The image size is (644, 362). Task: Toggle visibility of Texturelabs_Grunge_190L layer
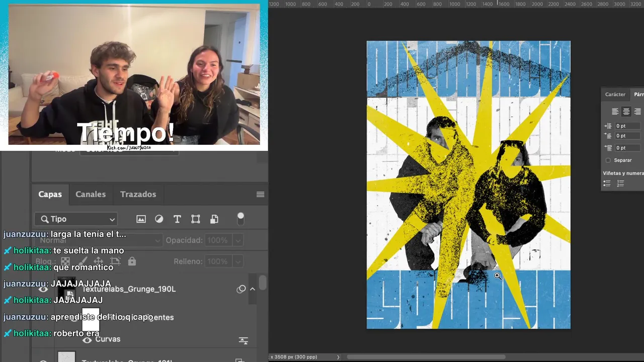(x=43, y=289)
